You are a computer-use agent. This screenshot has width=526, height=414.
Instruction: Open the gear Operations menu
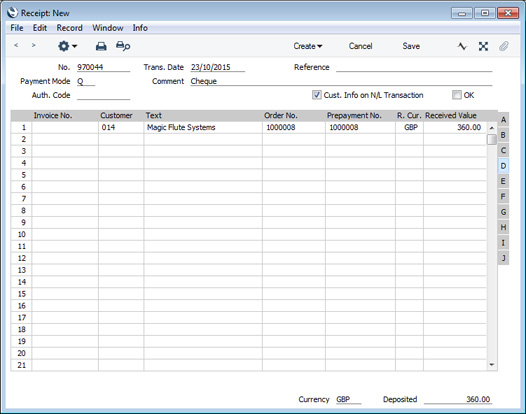click(x=67, y=46)
